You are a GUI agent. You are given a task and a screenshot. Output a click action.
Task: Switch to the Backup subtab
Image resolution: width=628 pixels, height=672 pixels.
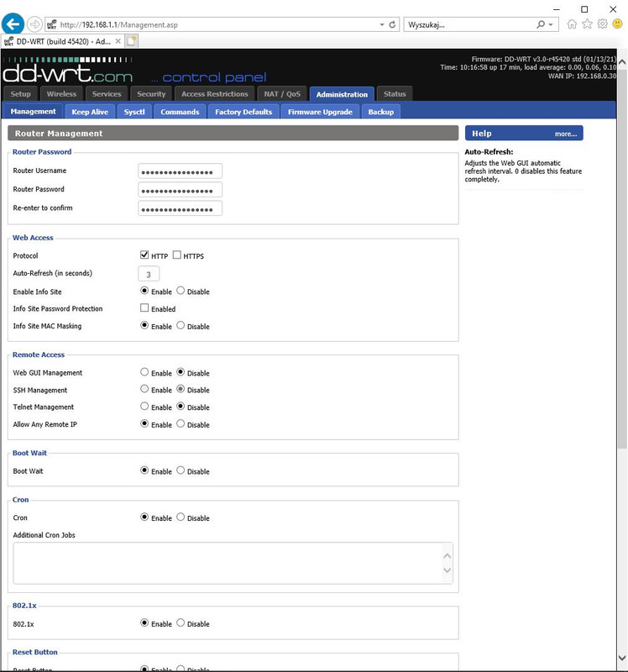coord(381,112)
